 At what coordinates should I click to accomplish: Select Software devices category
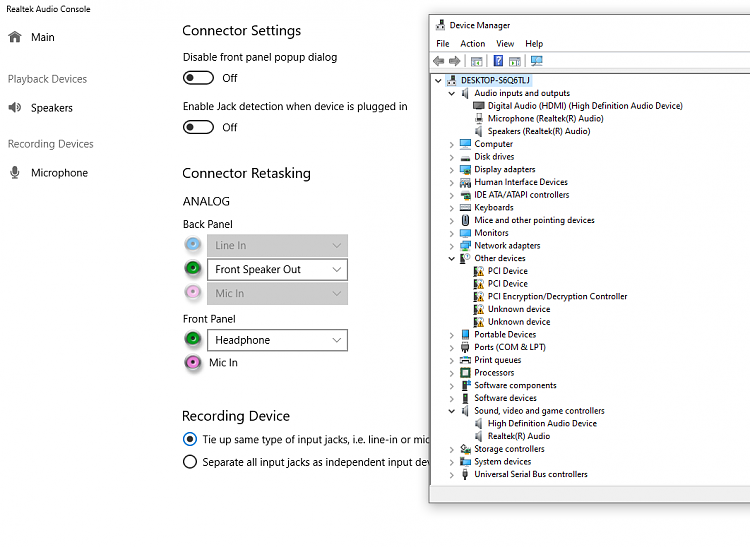505,398
